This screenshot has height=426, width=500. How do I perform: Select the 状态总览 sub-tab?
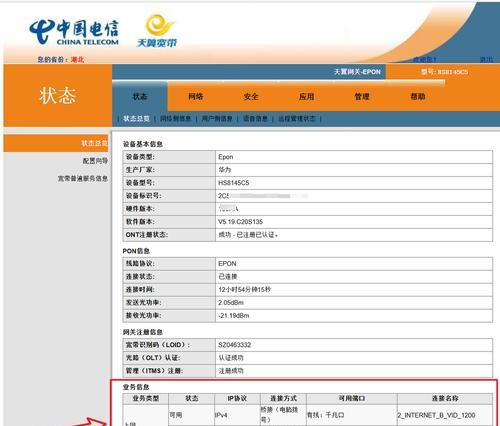[x=136, y=118]
